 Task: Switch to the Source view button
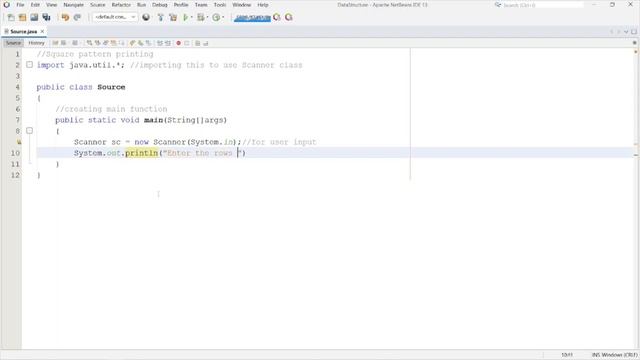[13, 43]
